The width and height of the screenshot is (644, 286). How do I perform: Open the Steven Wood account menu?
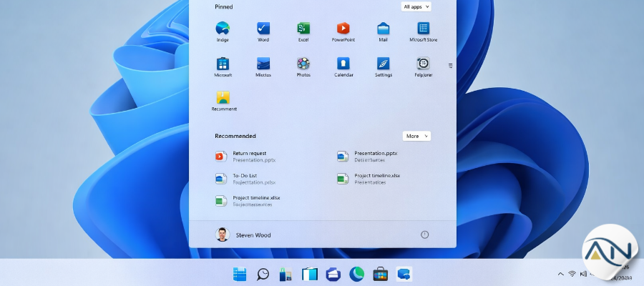243,235
